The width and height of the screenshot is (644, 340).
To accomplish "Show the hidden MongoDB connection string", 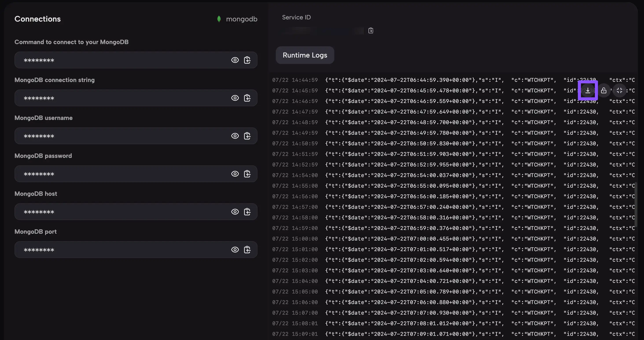I will [235, 98].
